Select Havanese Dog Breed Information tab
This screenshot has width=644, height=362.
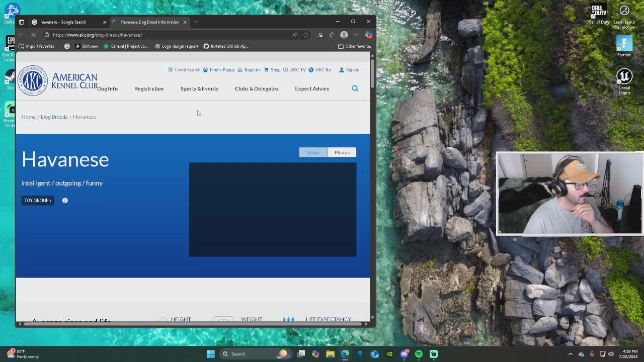149,22
